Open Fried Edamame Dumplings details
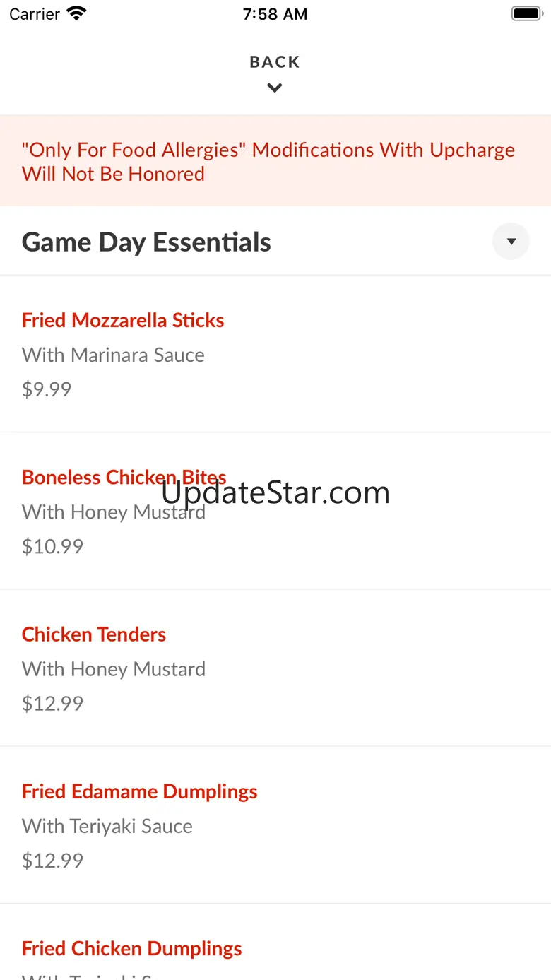Viewport: 551px width, 980px height. [140, 791]
